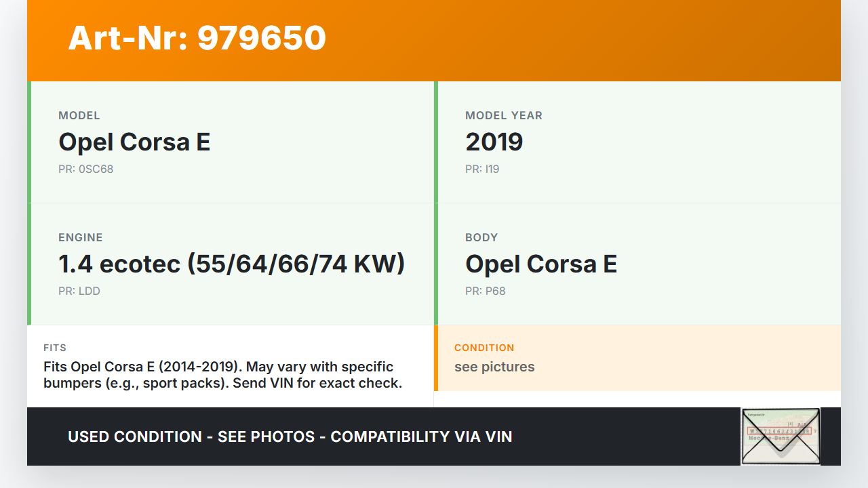This screenshot has height=488, width=868.
Task: Click the BODY label
Action: 481,237
